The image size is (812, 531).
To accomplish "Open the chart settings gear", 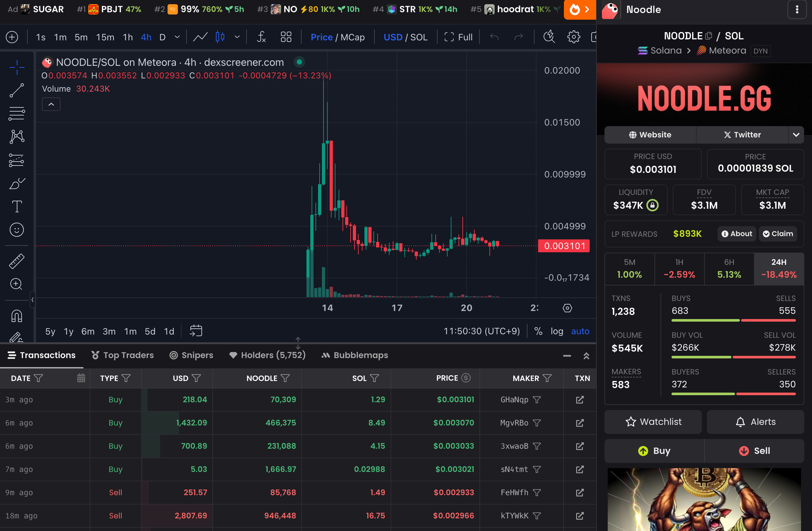I will pyautogui.click(x=574, y=37).
